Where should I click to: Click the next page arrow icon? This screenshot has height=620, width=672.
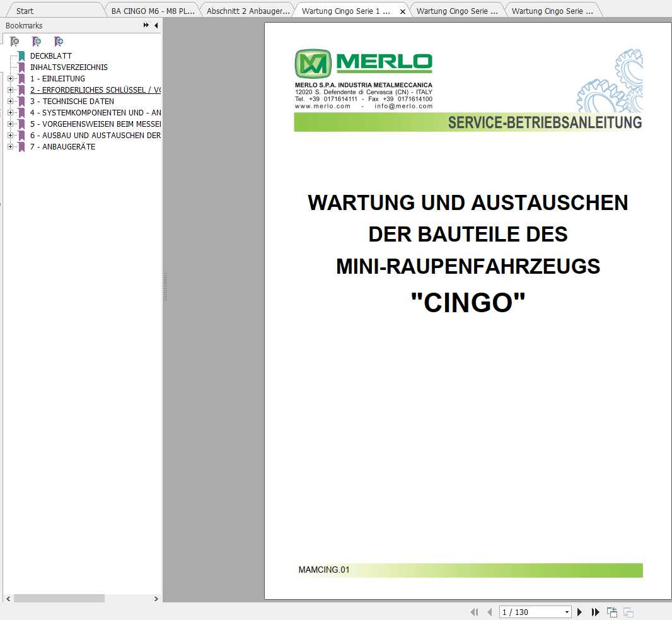click(x=579, y=612)
